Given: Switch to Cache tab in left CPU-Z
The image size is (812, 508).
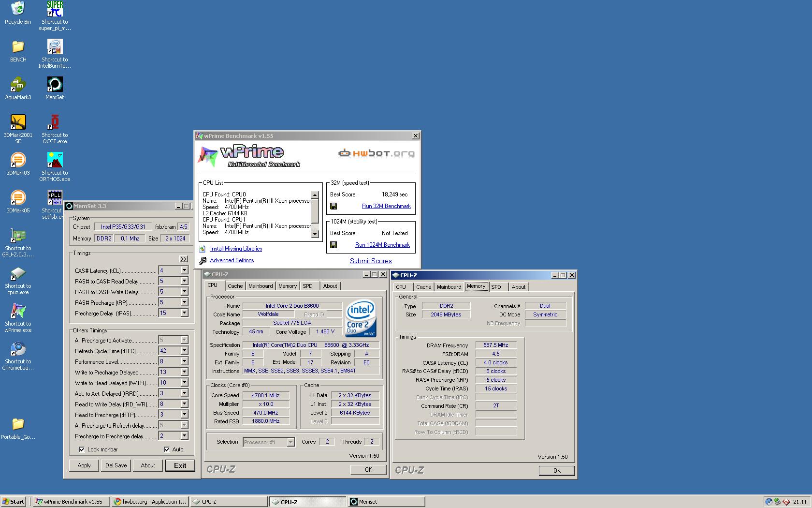Looking at the screenshot, I should (x=235, y=286).
